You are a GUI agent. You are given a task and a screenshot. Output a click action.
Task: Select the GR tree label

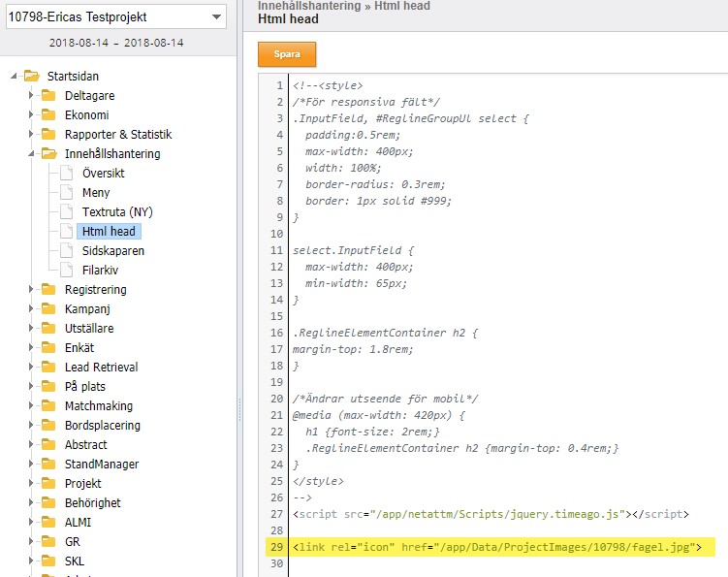click(x=73, y=542)
